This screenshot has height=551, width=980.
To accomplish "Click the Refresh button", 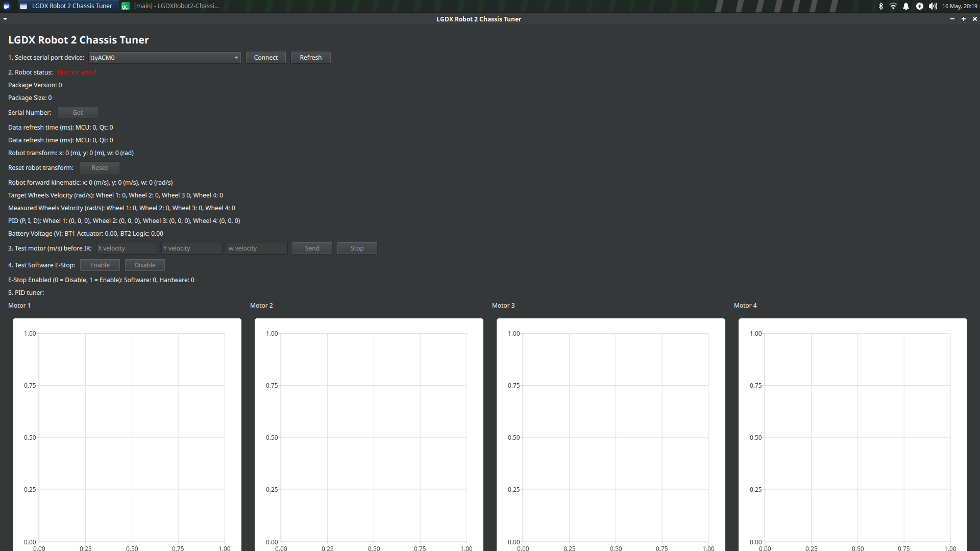I will [311, 58].
